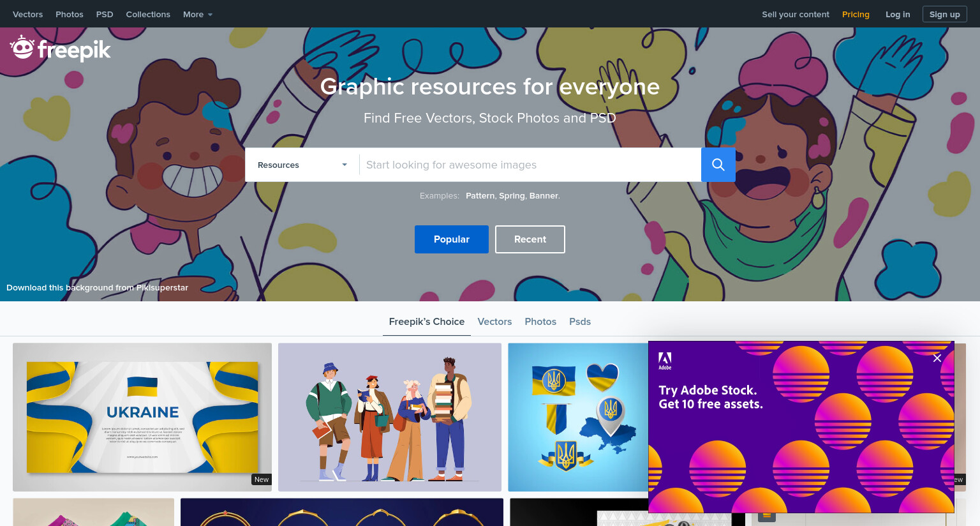980x526 pixels.
Task: Open the Log in link
Action: pos(898,14)
